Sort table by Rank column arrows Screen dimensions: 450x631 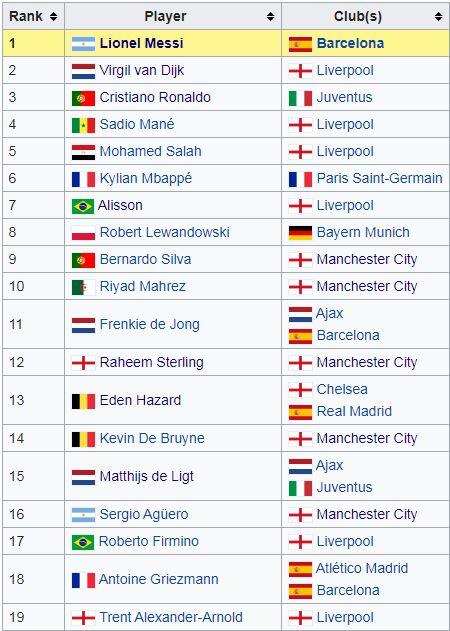53,16
